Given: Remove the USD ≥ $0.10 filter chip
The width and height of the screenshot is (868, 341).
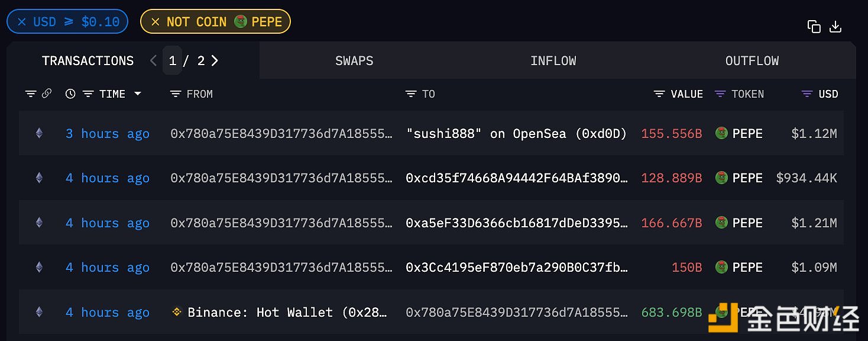Looking at the screenshot, I should [22, 22].
